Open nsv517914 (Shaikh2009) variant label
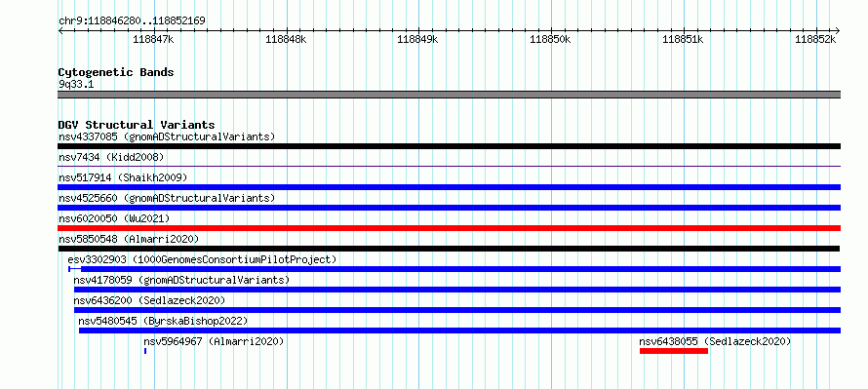Screen dimensions: 868x389 point(123,177)
